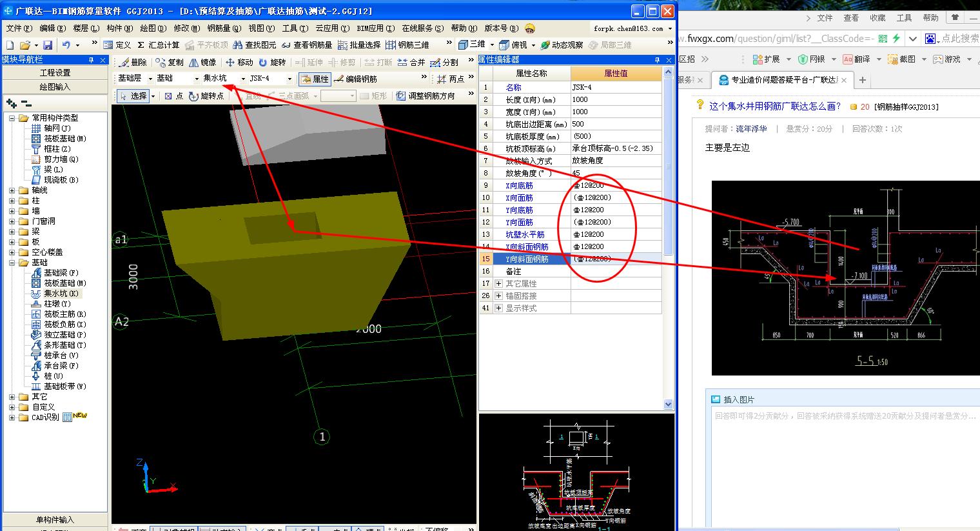Open the 俯视 view direction dropdown
This screenshot has width=980, height=531.
point(534,45)
